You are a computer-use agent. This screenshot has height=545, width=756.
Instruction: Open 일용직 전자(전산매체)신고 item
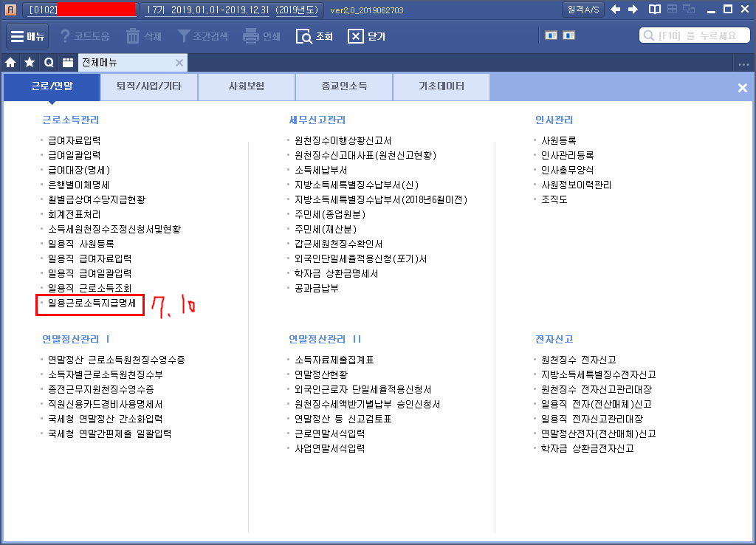(597, 404)
